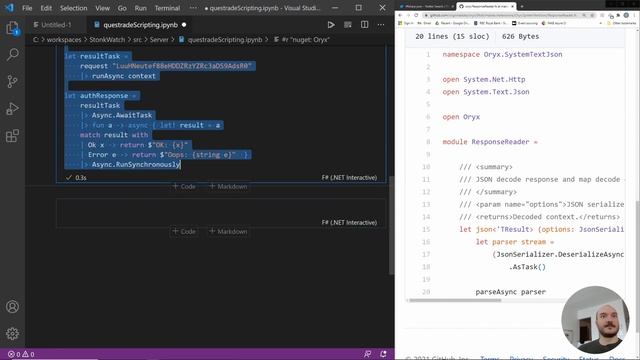Screen dimensions: 640x360
Task: Select the questradeScripting.ipynb editor tab
Action: click(140, 25)
